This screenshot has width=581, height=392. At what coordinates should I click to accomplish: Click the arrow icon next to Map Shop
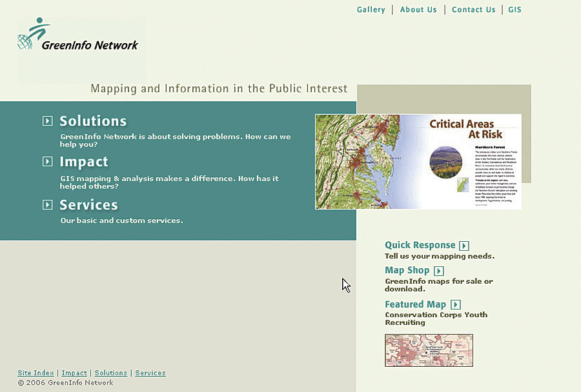[x=439, y=271]
